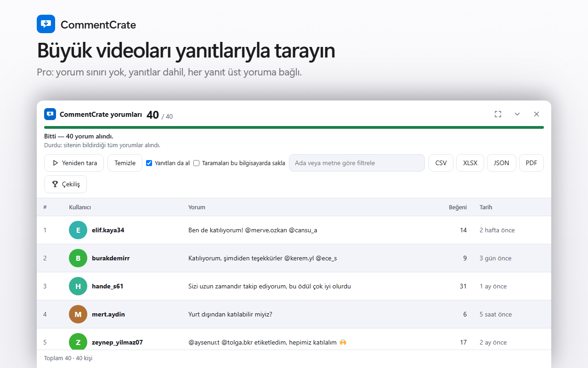Click the "Temizle" button
This screenshot has height=368, width=588.
point(125,163)
